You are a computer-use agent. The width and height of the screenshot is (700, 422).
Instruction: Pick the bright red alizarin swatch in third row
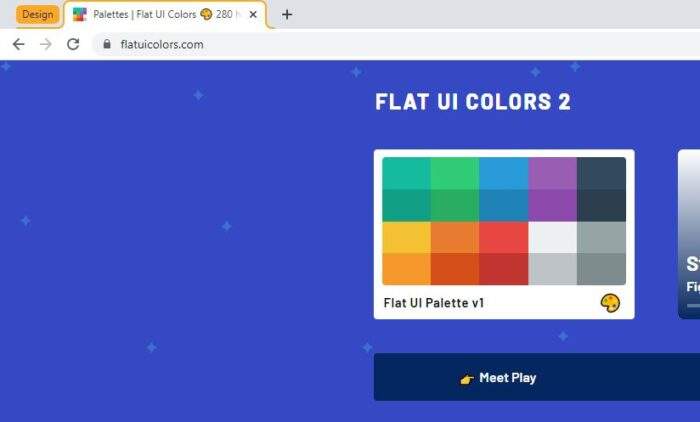click(504, 238)
